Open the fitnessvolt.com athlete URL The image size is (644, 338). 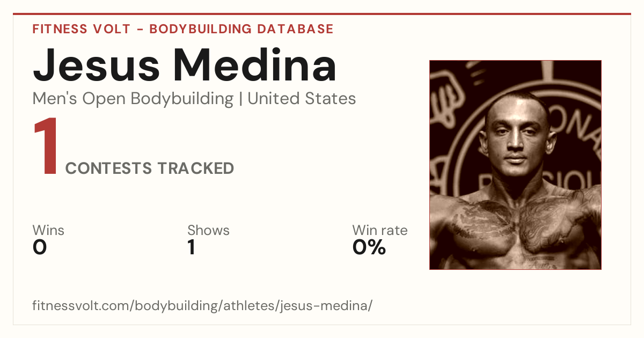202,306
